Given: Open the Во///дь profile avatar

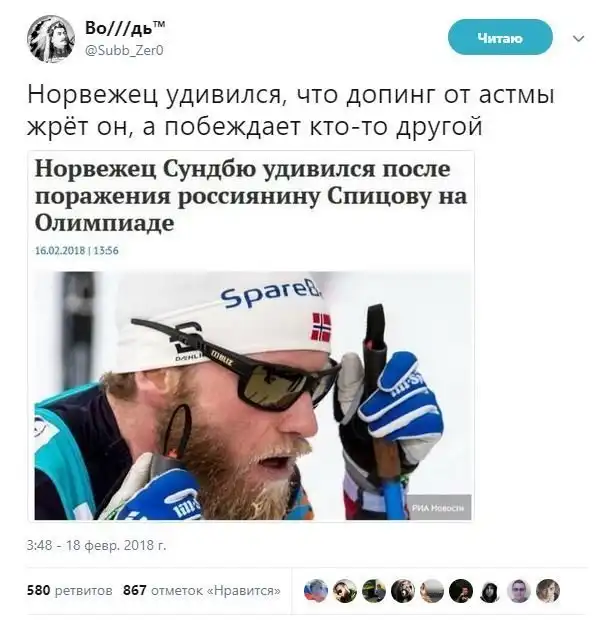Looking at the screenshot, I should click(x=51, y=39).
